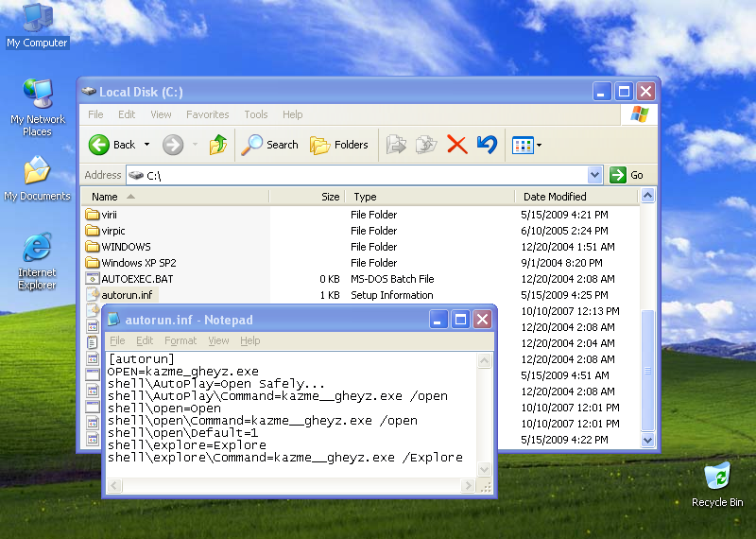Open the Back history dropdown arrow
Viewport: 756px width, 539px height.
147,145
